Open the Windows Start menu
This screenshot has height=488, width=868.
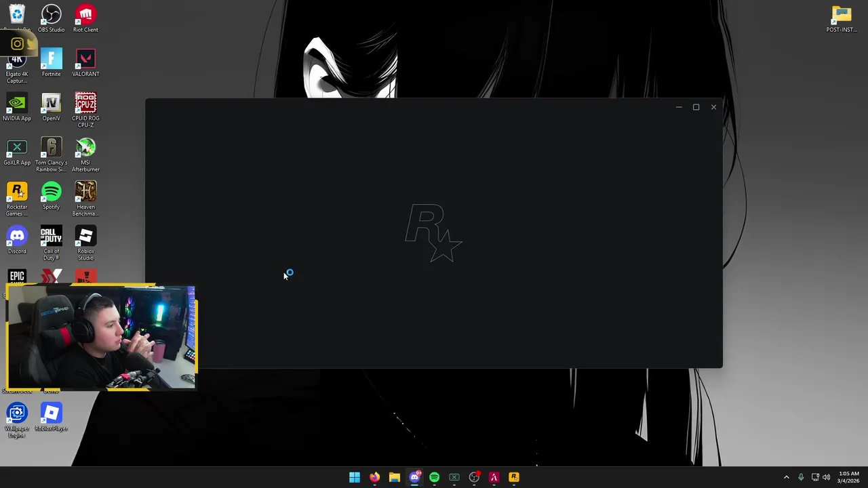tap(355, 477)
